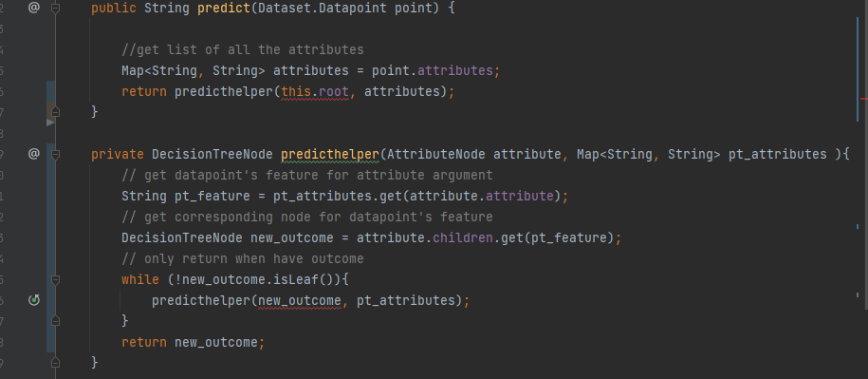The width and height of the screenshot is (868, 379).
Task: Click the red-underlined this.root expression
Action: coord(315,91)
